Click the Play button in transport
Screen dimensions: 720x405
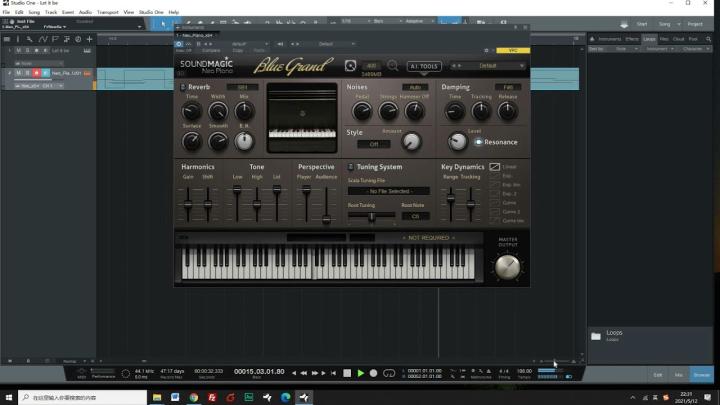(x=360, y=373)
